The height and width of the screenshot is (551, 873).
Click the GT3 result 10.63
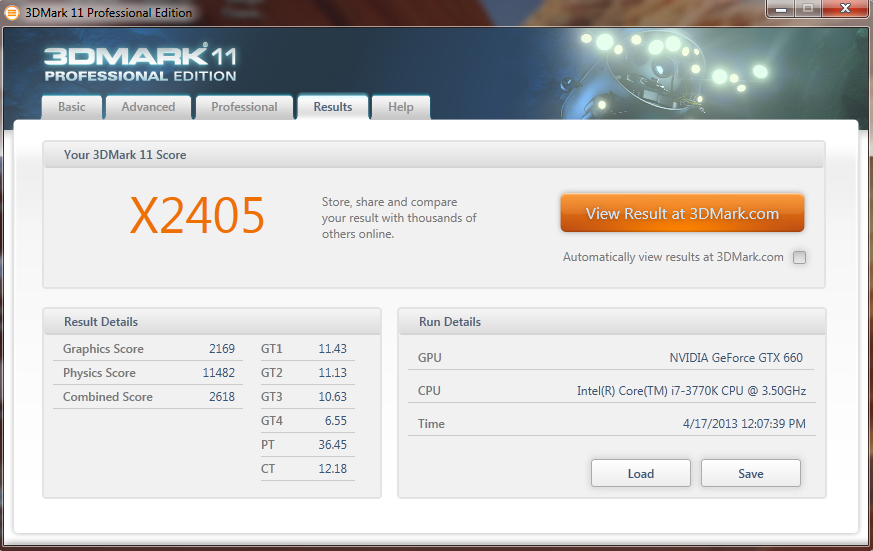(x=332, y=397)
